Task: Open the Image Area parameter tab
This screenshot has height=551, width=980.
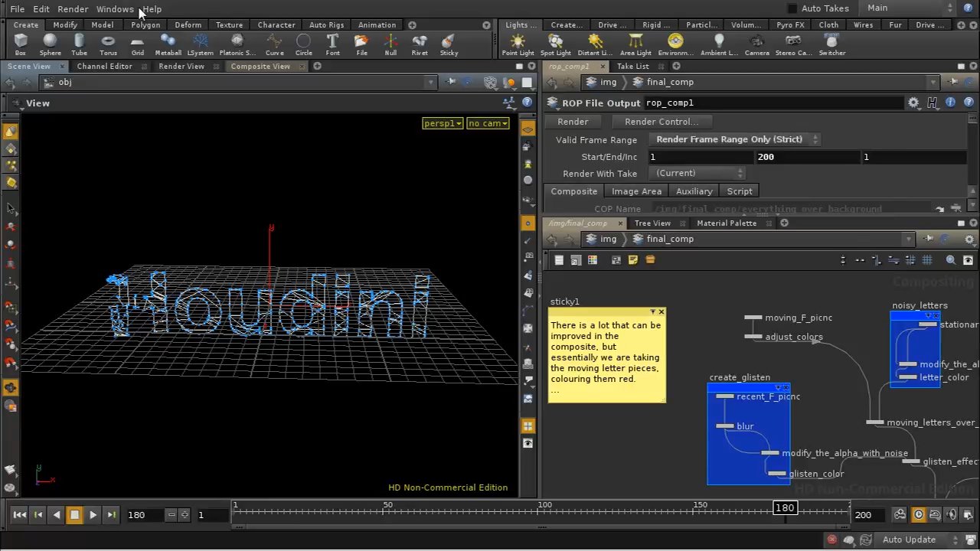Action: [x=636, y=191]
